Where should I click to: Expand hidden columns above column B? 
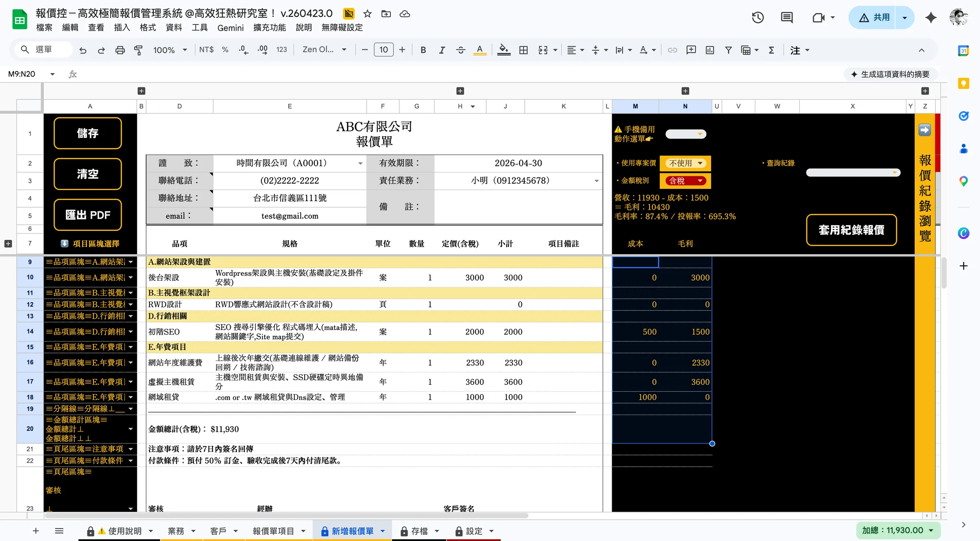(x=141, y=91)
